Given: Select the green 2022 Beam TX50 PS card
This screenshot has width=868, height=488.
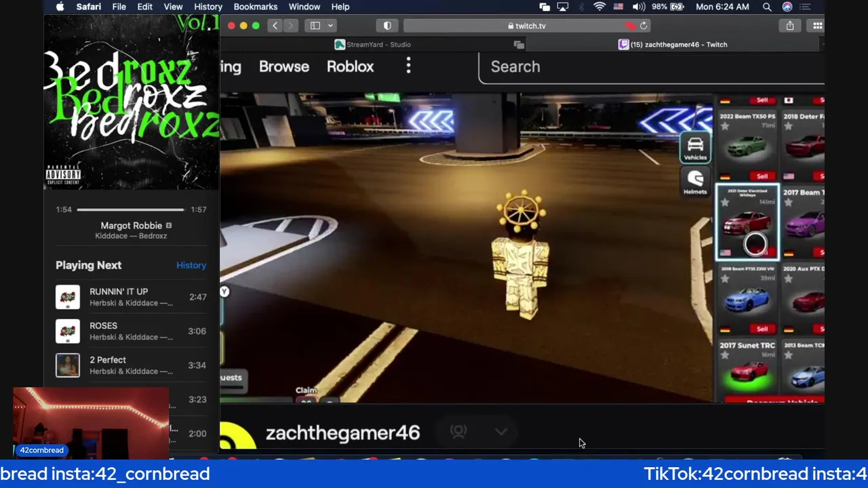Looking at the screenshot, I should pyautogui.click(x=747, y=146).
